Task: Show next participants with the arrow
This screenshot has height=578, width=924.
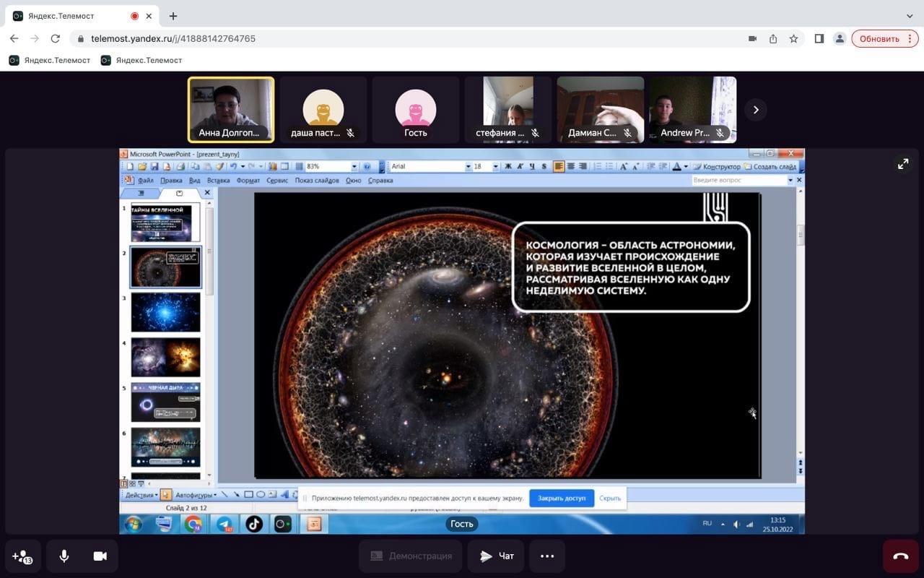Action: pos(756,110)
